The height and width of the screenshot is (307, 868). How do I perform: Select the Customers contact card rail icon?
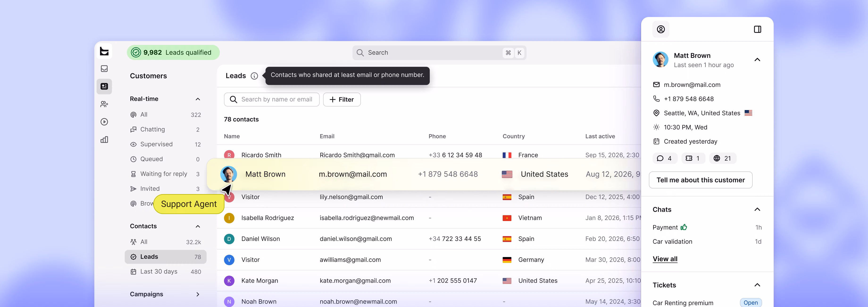(x=104, y=86)
